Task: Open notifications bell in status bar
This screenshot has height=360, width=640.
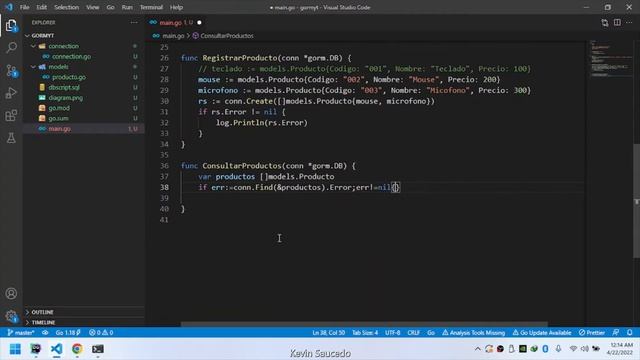Action: pos(629,333)
